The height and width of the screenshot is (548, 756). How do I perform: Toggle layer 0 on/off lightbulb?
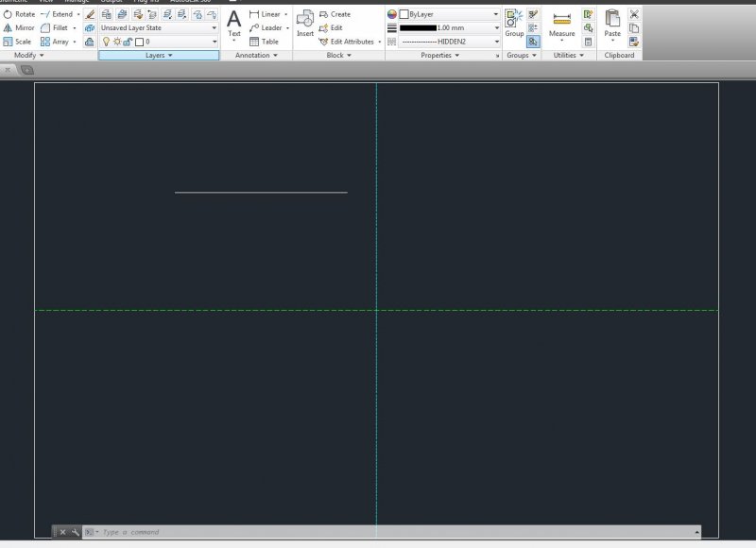click(x=106, y=42)
